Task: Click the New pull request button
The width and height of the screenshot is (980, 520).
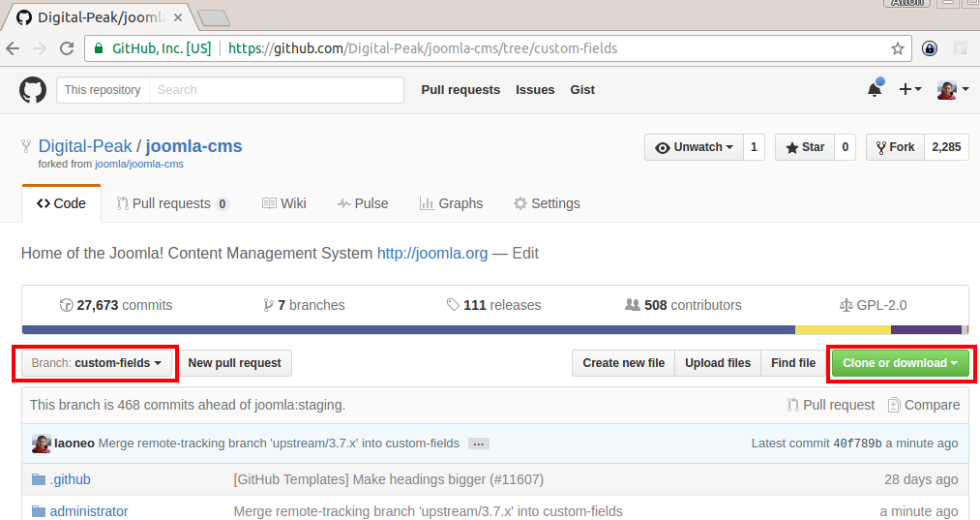Action: coord(234,363)
